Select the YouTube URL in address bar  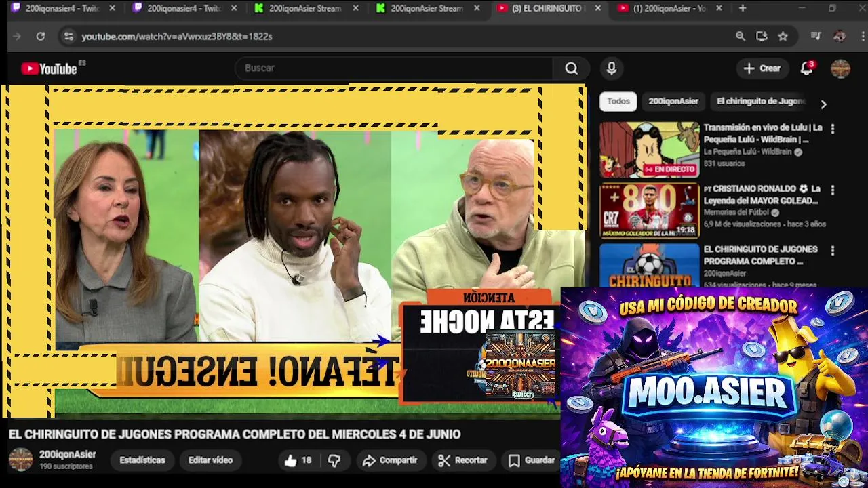(177, 37)
